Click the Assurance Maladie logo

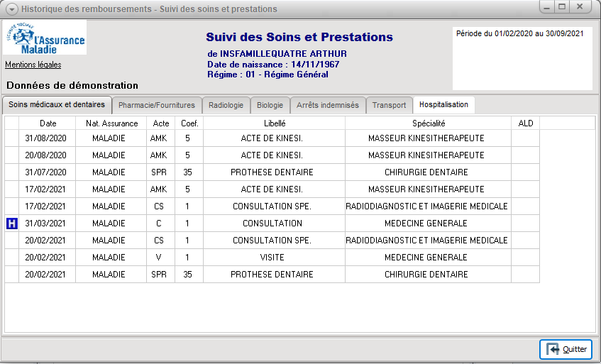[x=45, y=38]
